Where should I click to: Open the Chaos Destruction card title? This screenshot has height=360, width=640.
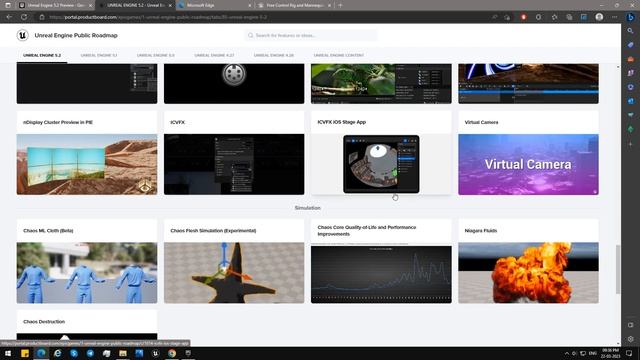pos(44,322)
